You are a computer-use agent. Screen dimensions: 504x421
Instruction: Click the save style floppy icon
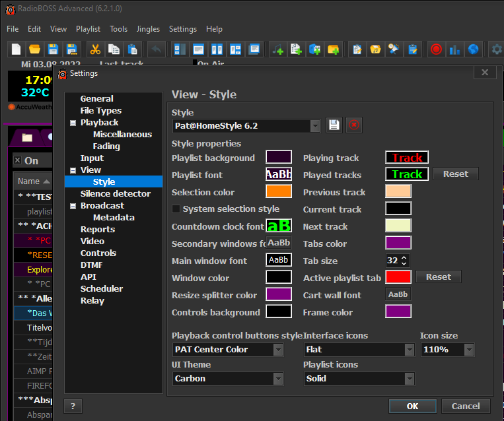334,125
